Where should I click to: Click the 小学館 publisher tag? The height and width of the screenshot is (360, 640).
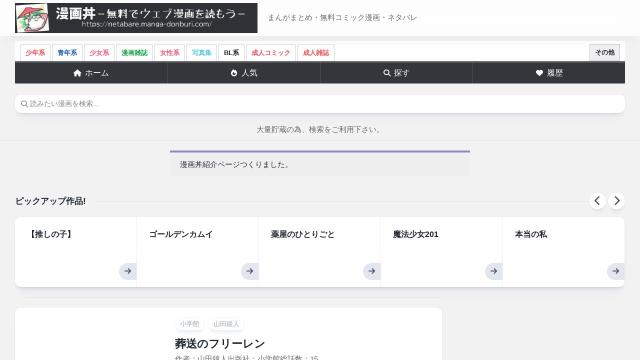[x=189, y=324]
